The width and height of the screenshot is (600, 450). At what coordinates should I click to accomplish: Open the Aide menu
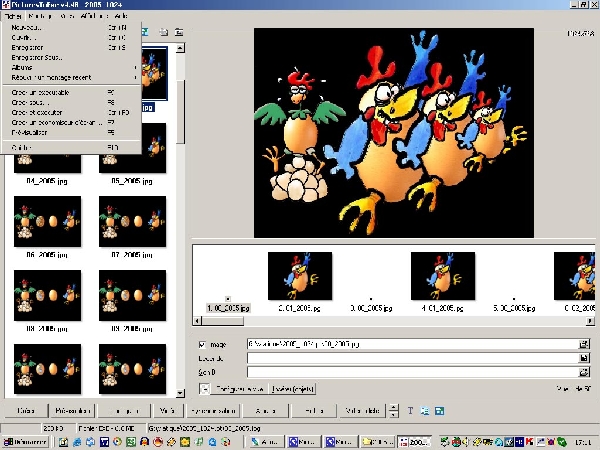(121, 16)
